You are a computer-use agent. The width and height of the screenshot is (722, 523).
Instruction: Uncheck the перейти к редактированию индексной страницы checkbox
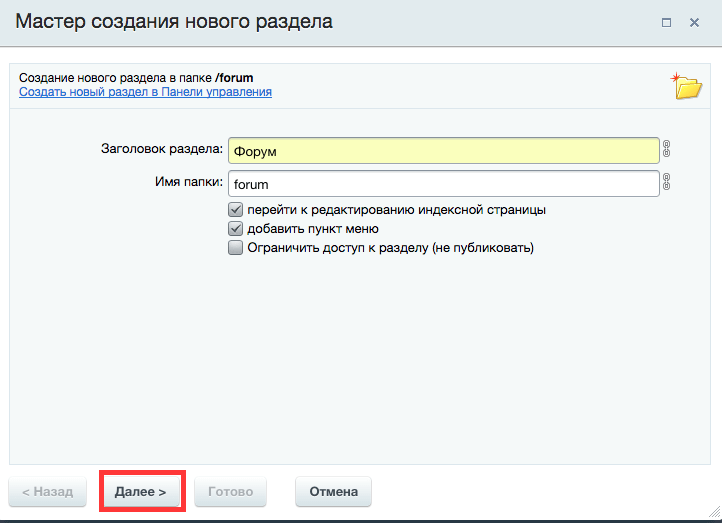(x=236, y=210)
